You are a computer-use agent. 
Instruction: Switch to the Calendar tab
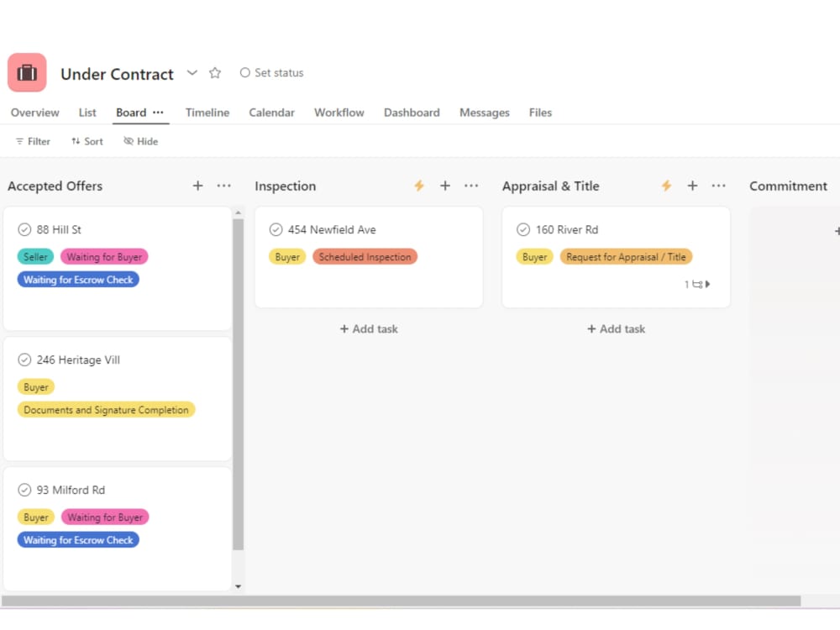[271, 112]
